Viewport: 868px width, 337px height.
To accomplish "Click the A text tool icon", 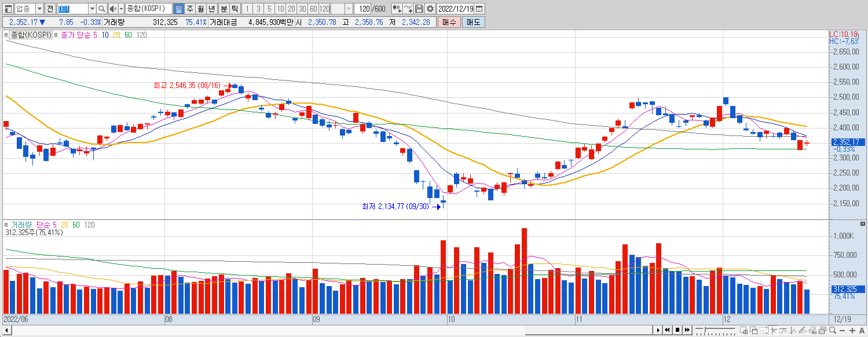I will coord(862,331).
